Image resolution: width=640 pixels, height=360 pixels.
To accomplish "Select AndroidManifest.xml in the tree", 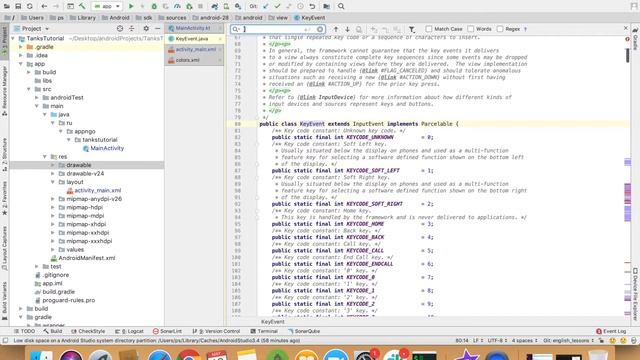I will (87, 258).
